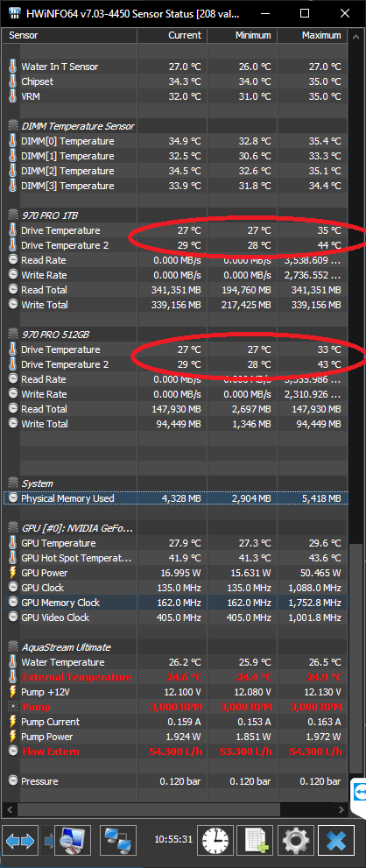Click the 341,351 MB current Read Total value

pyautogui.click(x=176, y=290)
